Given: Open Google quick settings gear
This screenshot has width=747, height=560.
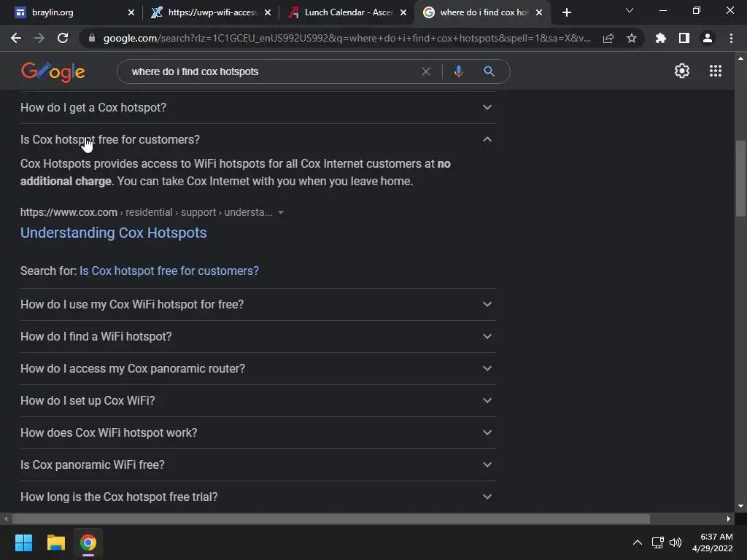Looking at the screenshot, I should [x=682, y=71].
